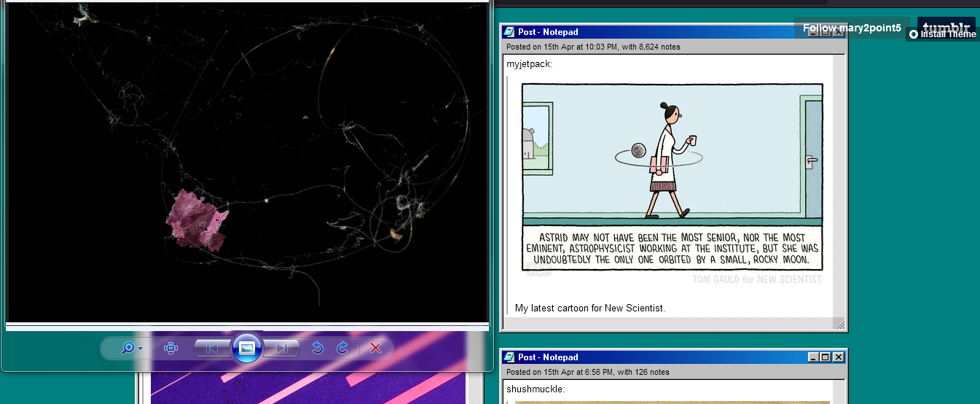Click the Install Theme button

[x=943, y=34]
